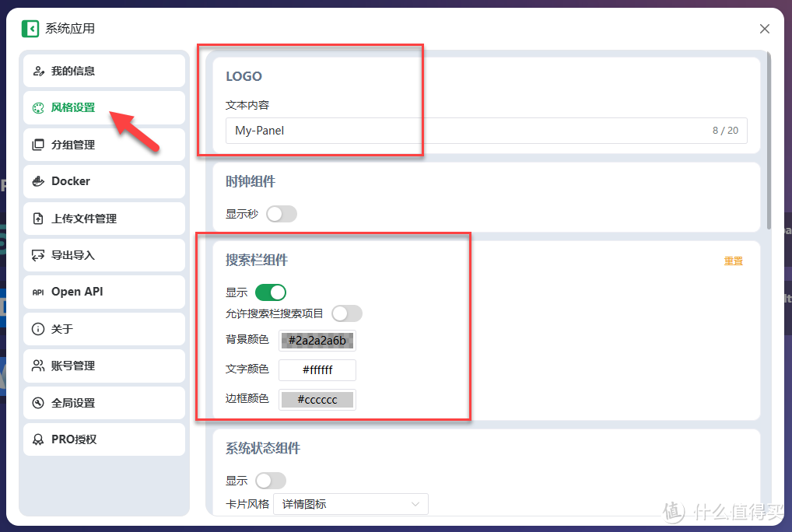Click 重置 link in search bar section
Viewport: 792px width, 532px height.
(x=734, y=261)
